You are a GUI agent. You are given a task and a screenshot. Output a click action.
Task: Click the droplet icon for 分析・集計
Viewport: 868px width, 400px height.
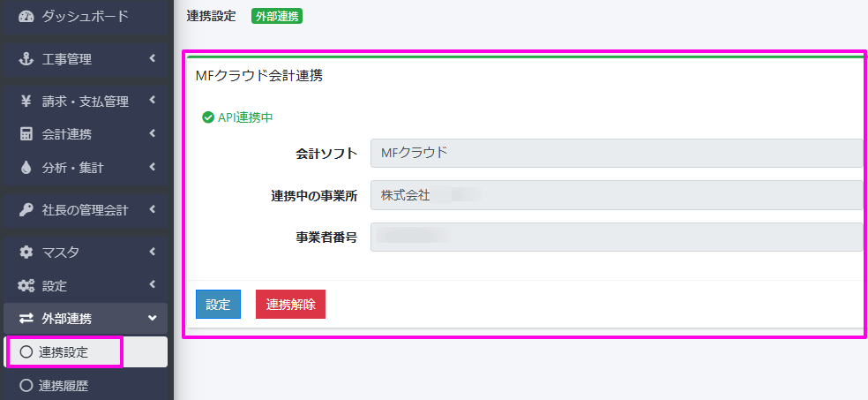point(26,167)
